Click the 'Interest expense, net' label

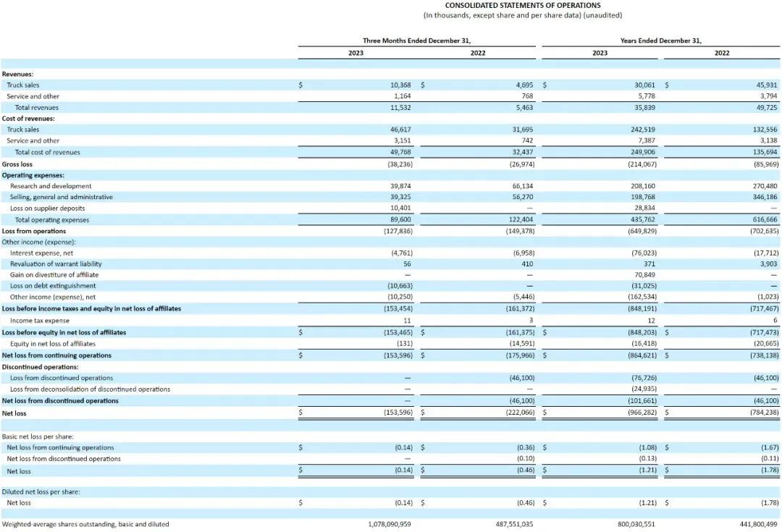(41, 253)
